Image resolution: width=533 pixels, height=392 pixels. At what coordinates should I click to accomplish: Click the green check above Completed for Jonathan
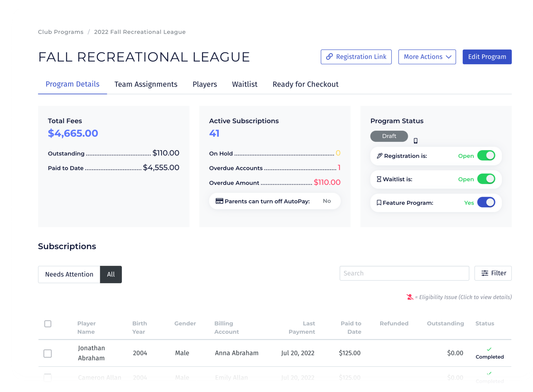click(x=489, y=349)
